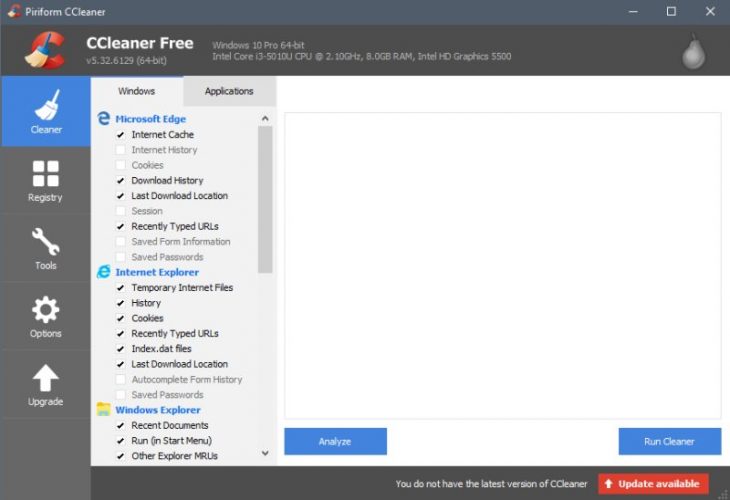Enable Autocomplete Form History checkbox

(121, 379)
